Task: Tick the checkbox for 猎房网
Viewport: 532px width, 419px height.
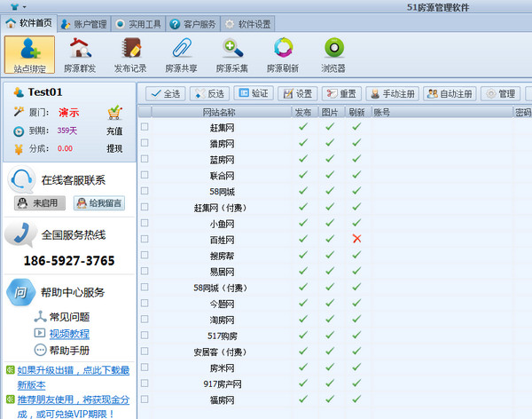Action: (145, 143)
